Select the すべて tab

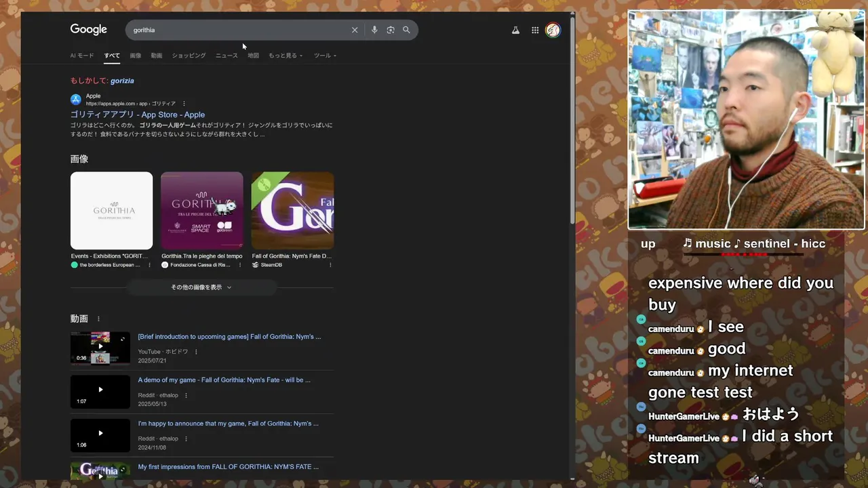(x=112, y=56)
